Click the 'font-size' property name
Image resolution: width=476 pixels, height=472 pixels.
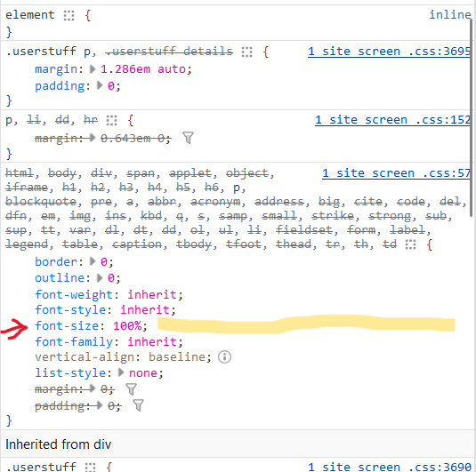(67, 326)
